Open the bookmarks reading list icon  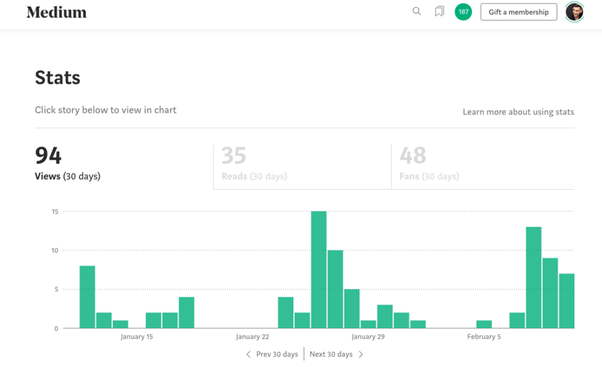[440, 12]
